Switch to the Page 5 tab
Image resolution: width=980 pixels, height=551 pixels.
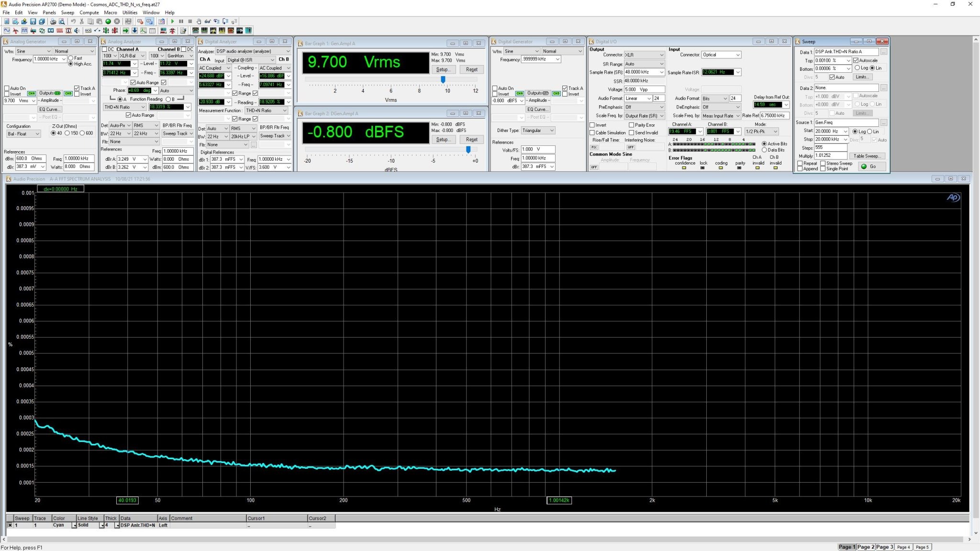pyautogui.click(x=922, y=547)
